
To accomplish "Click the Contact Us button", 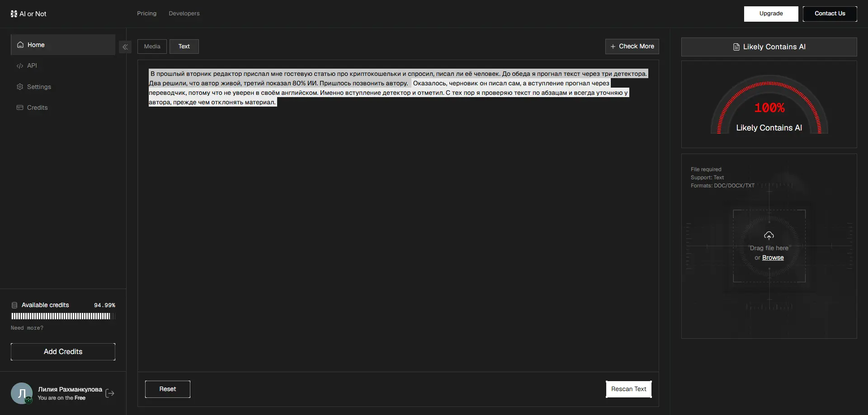I will [830, 14].
